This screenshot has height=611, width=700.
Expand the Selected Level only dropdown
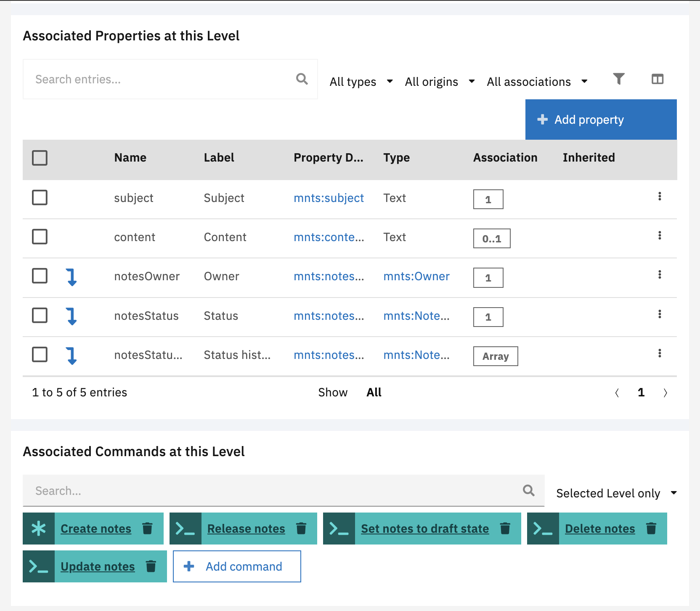(x=616, y=493)
